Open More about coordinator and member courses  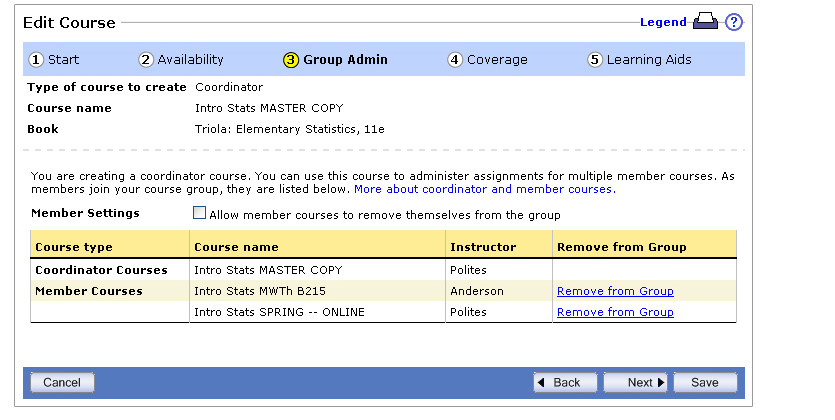[x=485, y=189]
